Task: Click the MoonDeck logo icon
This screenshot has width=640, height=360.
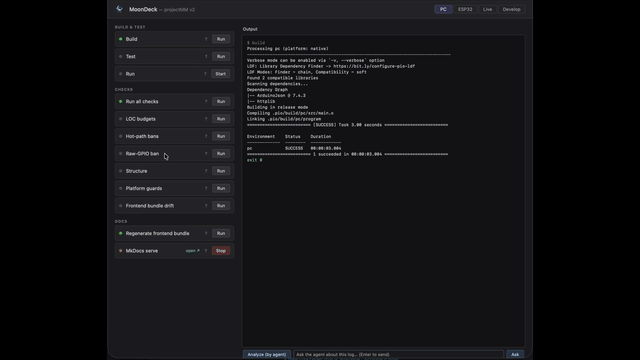Action: 119,9
